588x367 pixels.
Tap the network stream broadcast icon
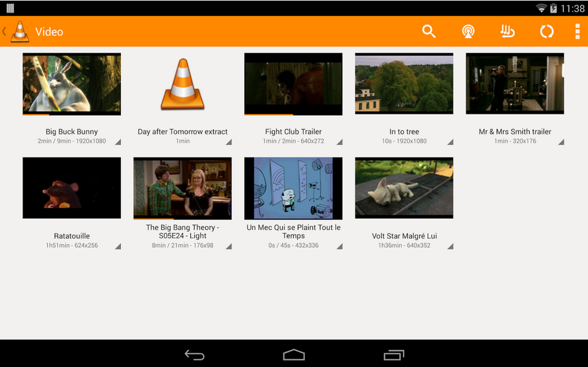click(468, 31)
